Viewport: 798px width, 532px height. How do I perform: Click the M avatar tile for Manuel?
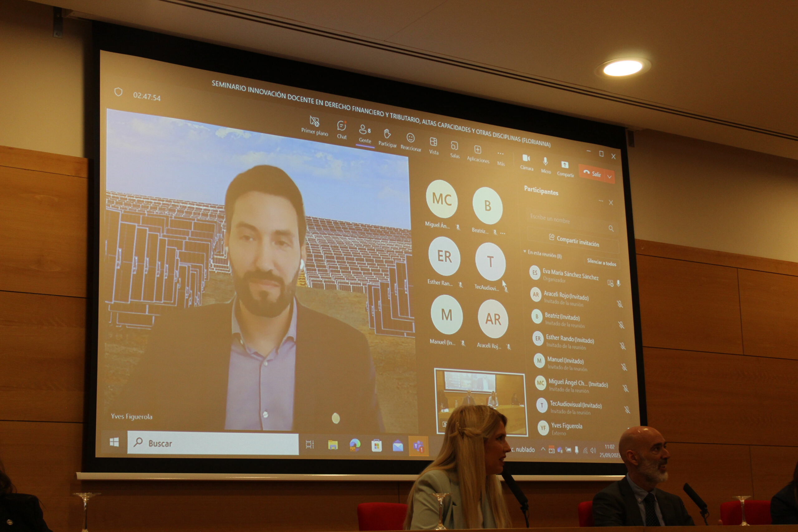click(x=446, y=315)
